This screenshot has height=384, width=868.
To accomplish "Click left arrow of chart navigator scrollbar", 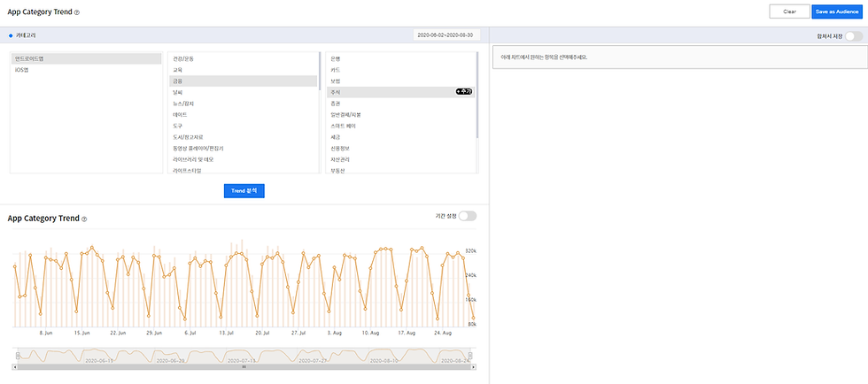I will coord(14,367).
